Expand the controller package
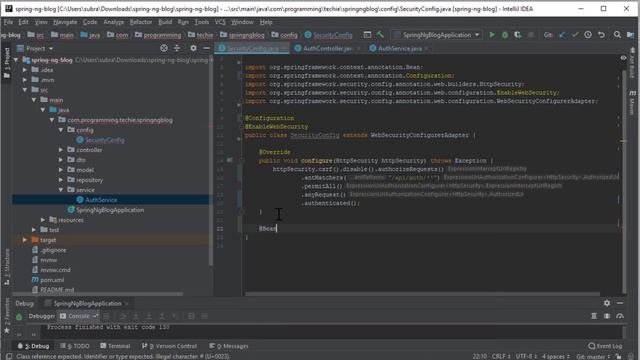 61,150
